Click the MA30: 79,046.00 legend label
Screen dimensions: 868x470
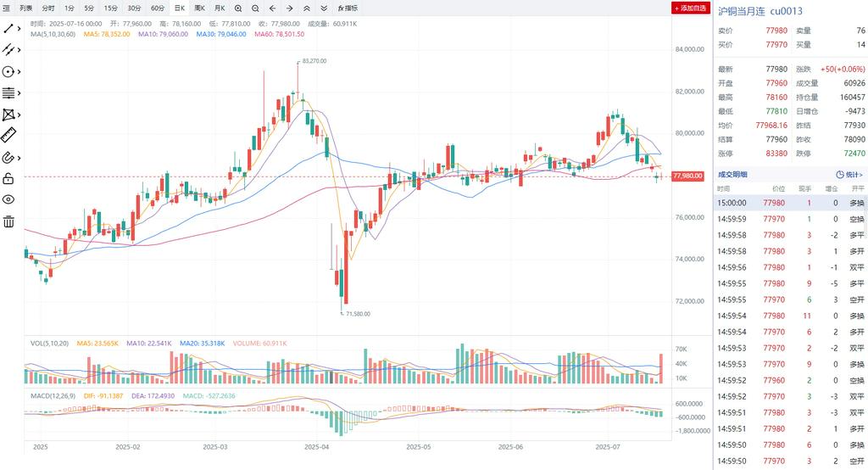pyautogui.click(x=221, y=34)
